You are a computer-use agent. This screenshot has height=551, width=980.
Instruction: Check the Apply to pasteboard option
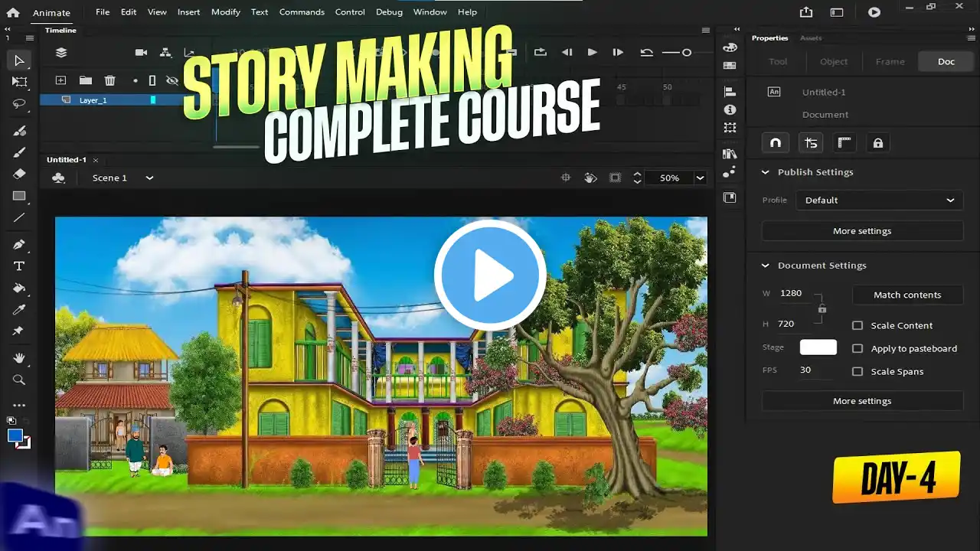(857, 348)
